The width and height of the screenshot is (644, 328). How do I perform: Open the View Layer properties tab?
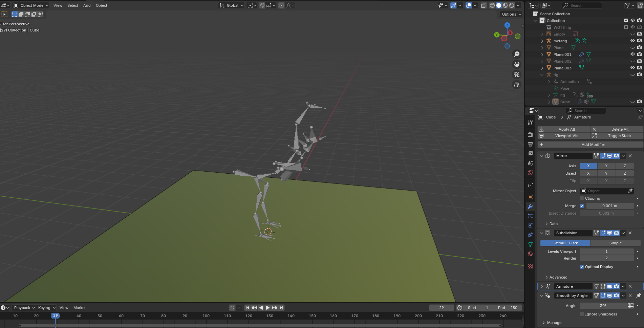point(530,154)
